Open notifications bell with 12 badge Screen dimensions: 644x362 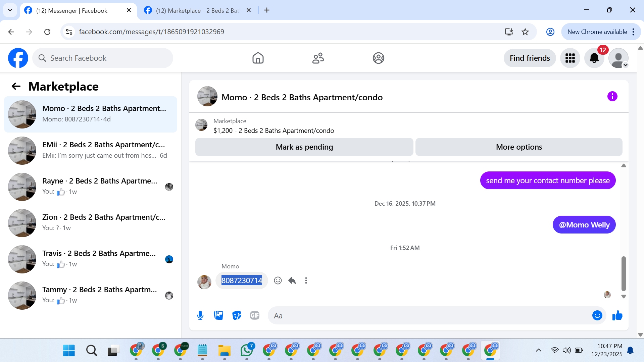pos(594,58)
